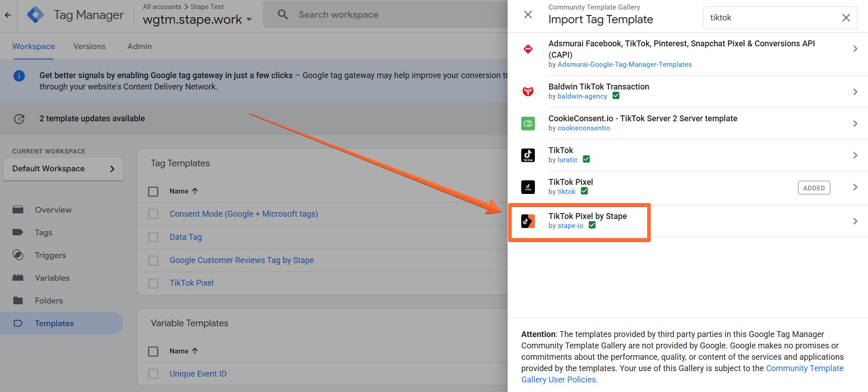
Task: Switch to the Versions tab
Action: [x=90, y=46]
